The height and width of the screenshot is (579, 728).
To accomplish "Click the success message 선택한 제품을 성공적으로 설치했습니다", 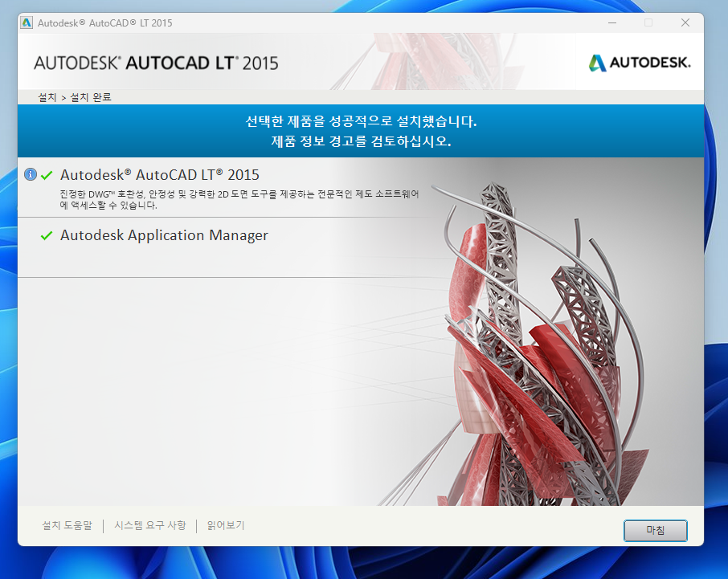I will 362,121.
